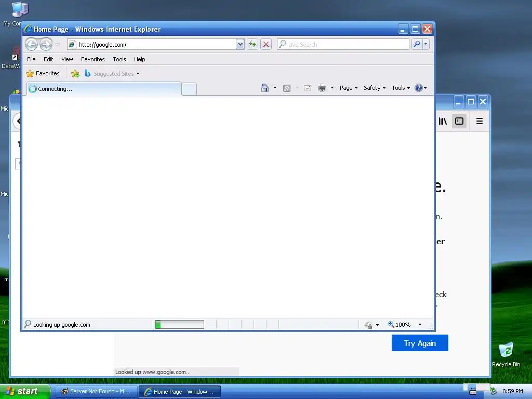Select the Home Page taskbar button

(180, 392)
